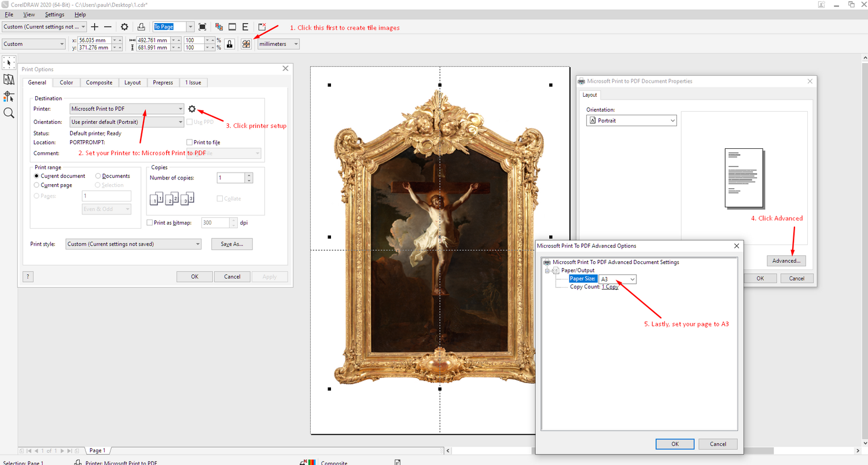This screenshot has height=465, width=868.
Task: Open the 'Custom' position dropdown in property bar
Action: coord(34,44)
